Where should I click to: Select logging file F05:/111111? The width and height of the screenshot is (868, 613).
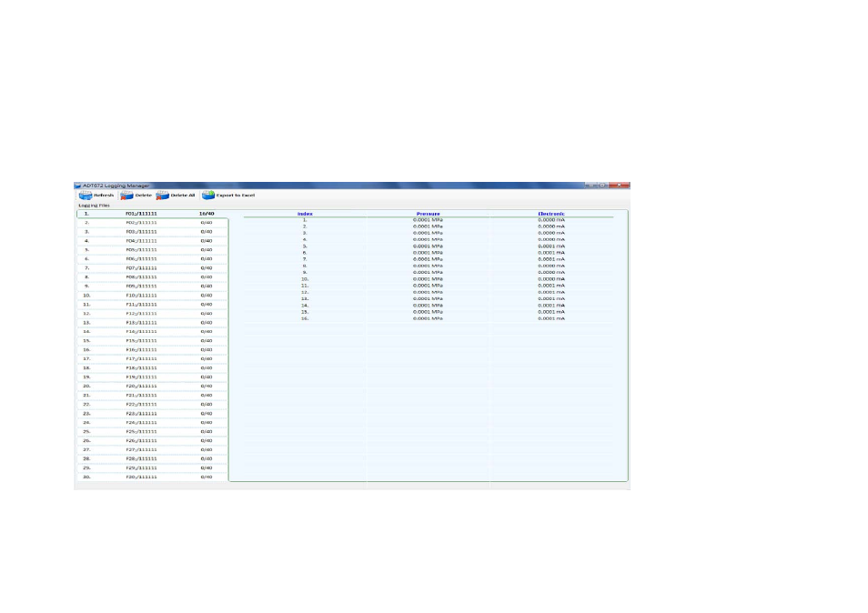(152, 249)
